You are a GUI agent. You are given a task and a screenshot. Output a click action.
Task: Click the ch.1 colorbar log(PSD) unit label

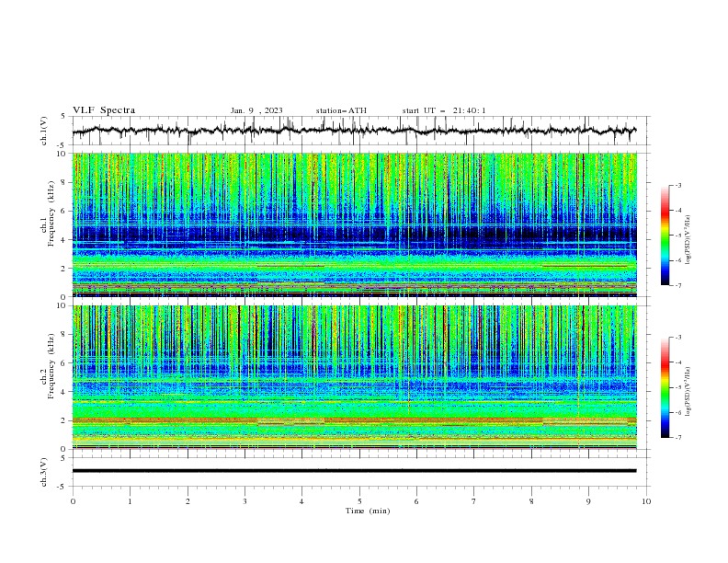(688, 240)
